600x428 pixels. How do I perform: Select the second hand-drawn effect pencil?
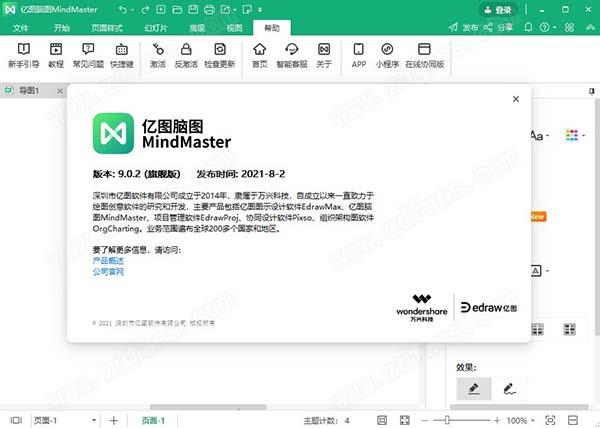[509, 389]
